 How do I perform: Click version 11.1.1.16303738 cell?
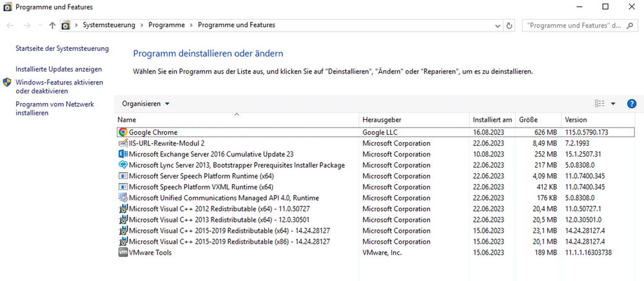pos(588,253)
